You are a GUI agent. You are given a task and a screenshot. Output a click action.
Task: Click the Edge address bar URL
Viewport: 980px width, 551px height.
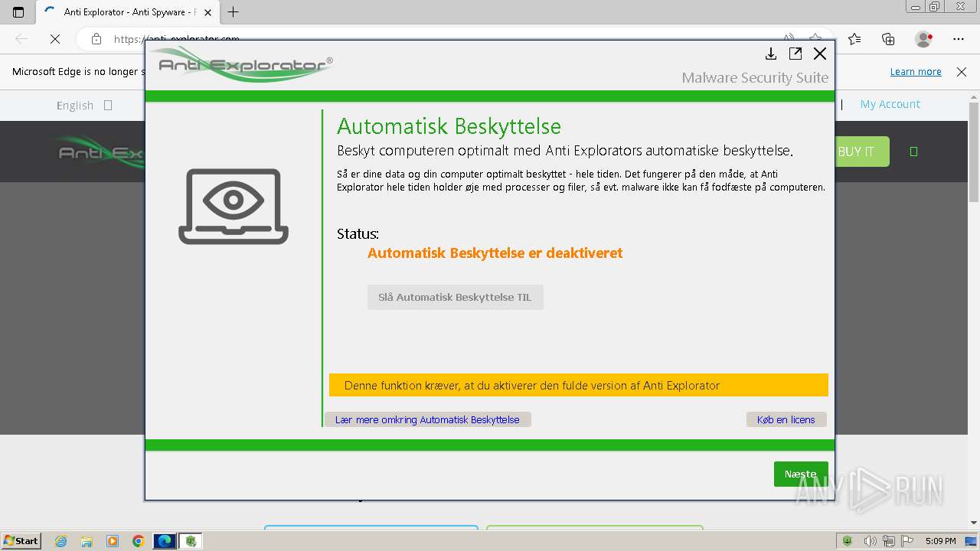pyautogui.click(x=177, y=39)
